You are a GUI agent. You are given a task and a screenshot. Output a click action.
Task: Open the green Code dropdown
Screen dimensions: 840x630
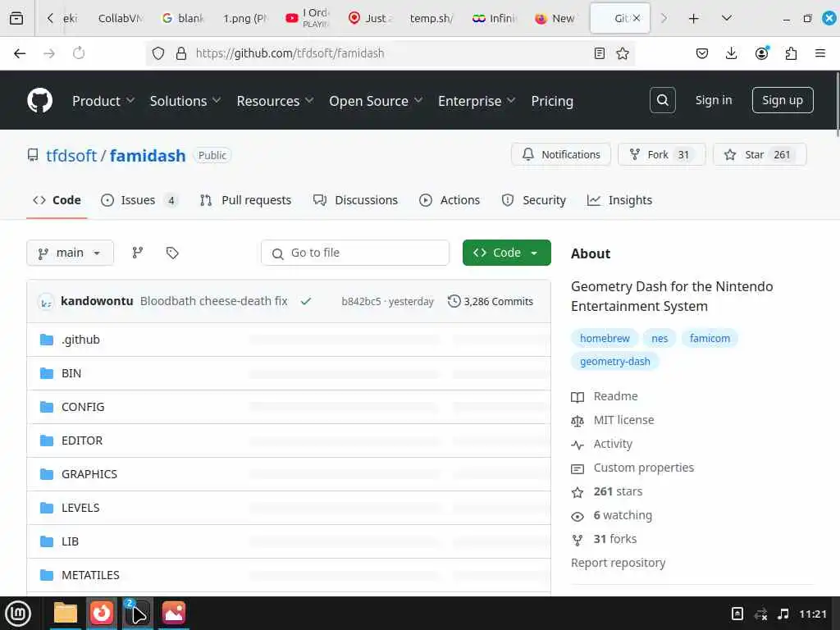point(506,253)
